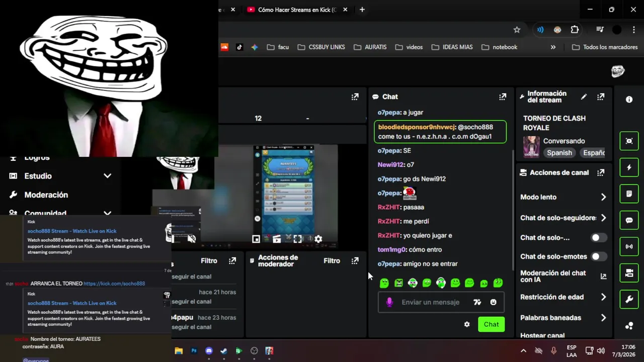The width and height of the screenshot is (644, 362).
Task: Enable picture-in-picture mini player on preview
Action: pos(256,239)
